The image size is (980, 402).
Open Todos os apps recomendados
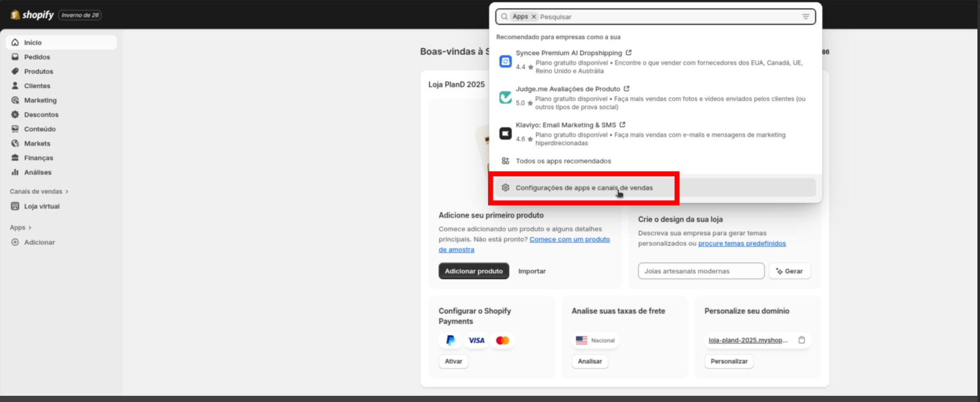point(656,161)
